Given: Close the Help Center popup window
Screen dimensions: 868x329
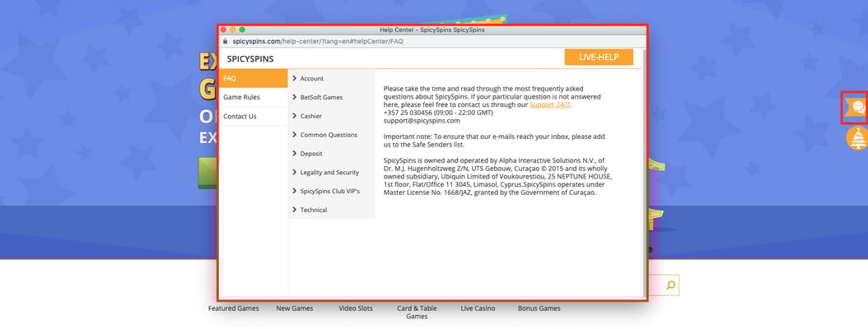Looking at the screenshot, I should 224,30.
